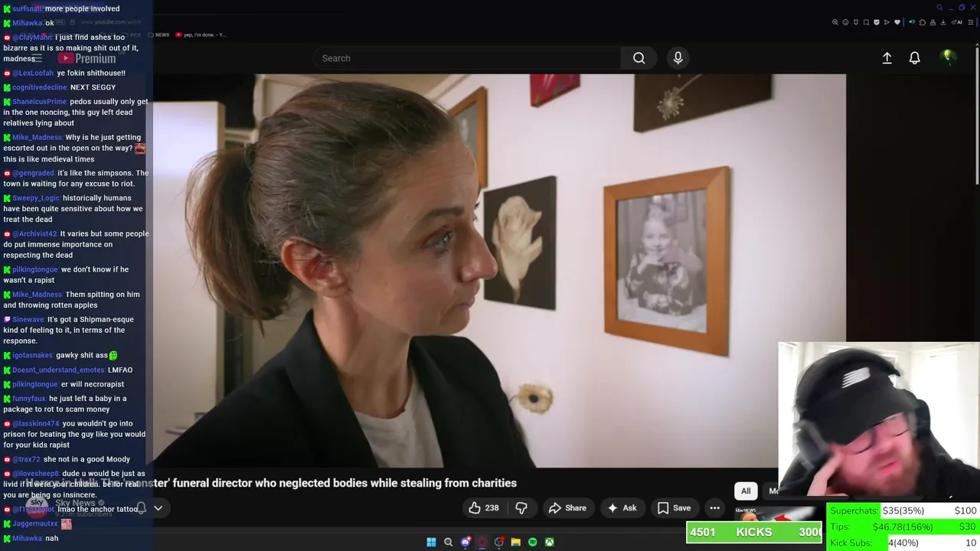Open the browser AI assistant icon
980x551 pixels.
point(956,22)
